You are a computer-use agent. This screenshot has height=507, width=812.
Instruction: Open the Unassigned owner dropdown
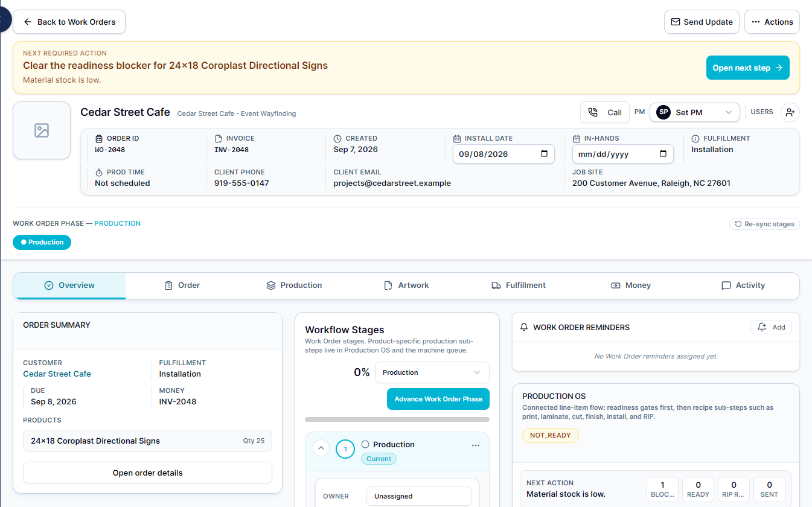419,496
